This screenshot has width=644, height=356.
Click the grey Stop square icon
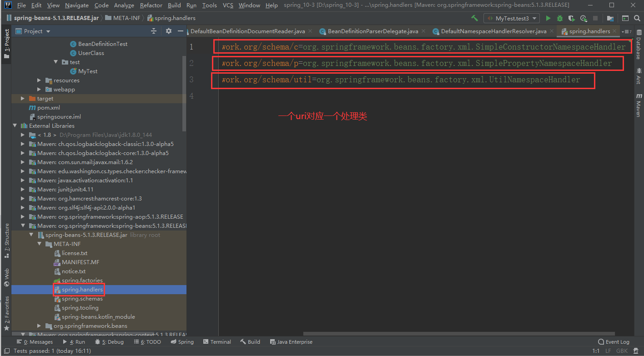595,18
